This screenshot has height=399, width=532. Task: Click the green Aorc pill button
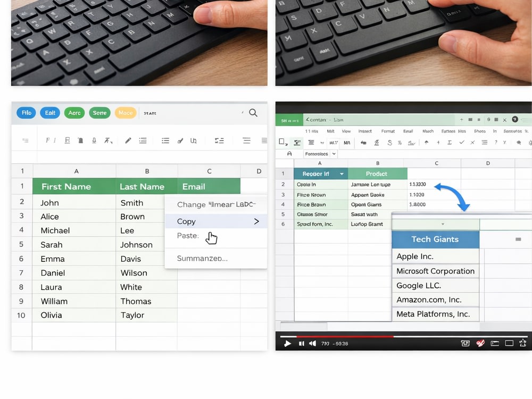pyautogui.click(x=74, y=113)
